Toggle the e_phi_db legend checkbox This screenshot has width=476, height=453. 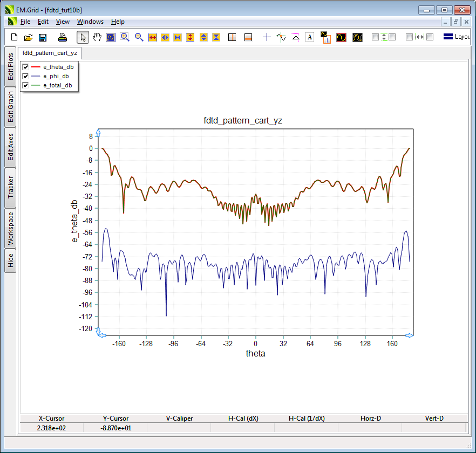tap(25, 76)
